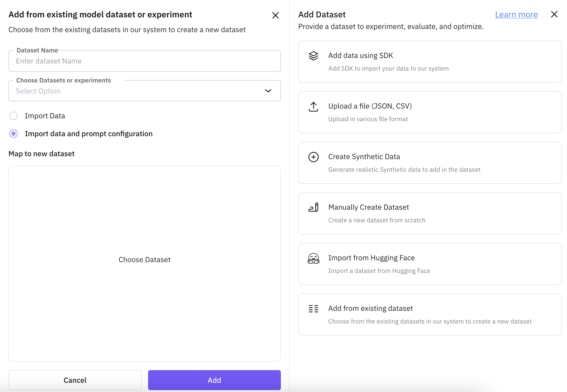Close the Add Dataset panel
Screen dimensions: 567x392
click(554, 14)
